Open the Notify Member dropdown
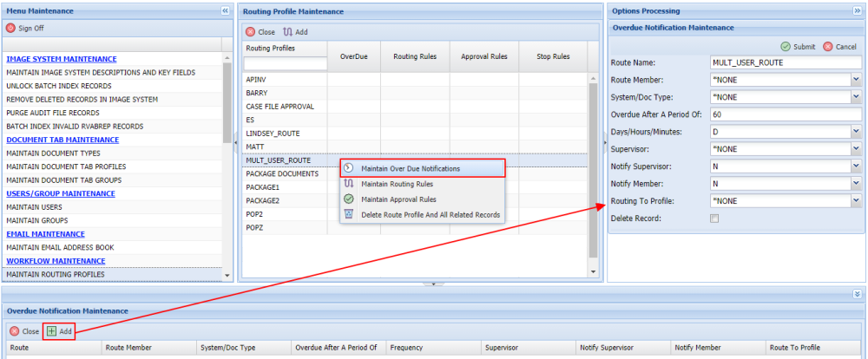 (857, 184)
